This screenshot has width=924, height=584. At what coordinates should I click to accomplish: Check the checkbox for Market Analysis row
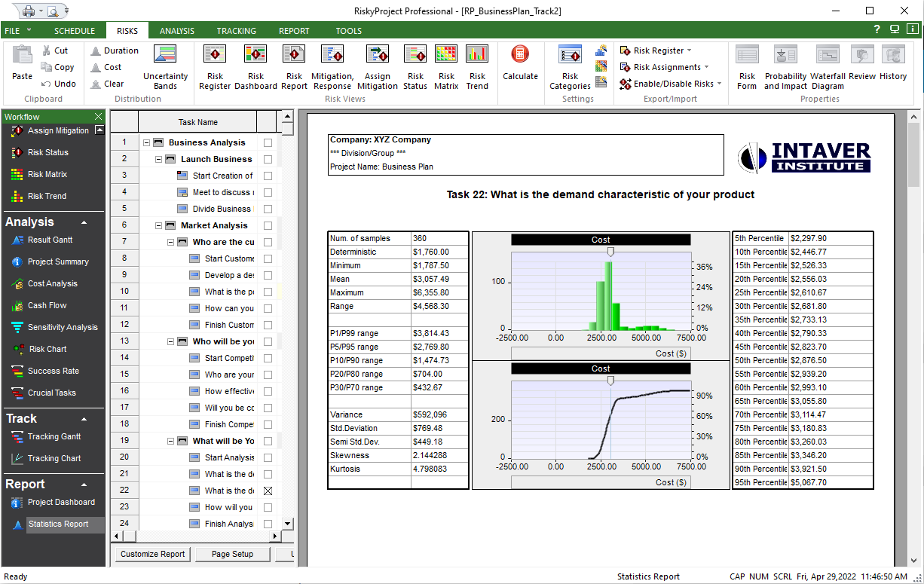coord(268,225)
